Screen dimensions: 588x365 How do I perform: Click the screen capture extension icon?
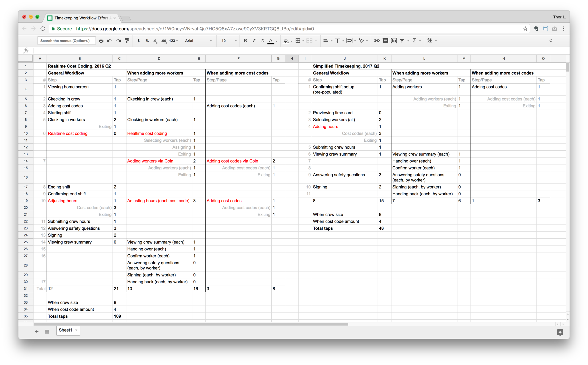[545, 29]
